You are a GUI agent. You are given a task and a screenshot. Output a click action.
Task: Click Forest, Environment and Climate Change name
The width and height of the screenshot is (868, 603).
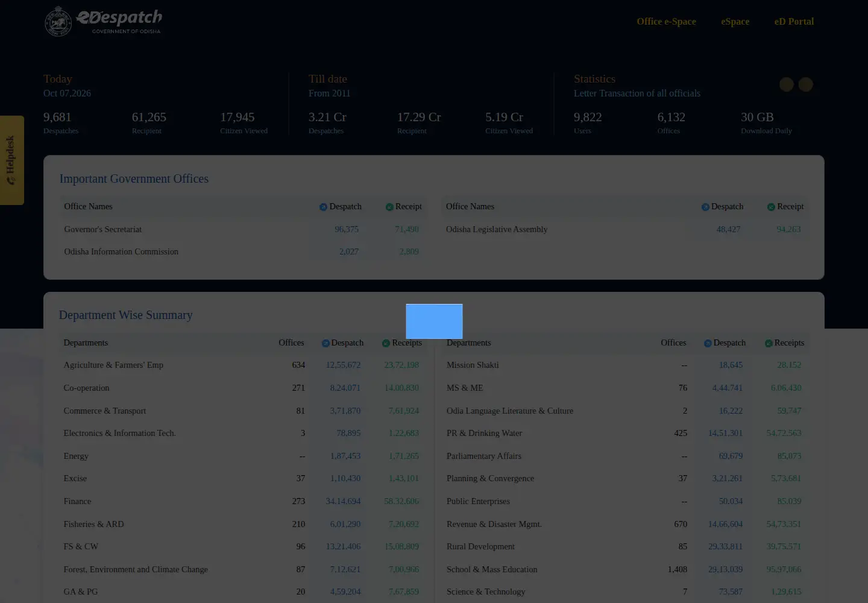[136, 569]
